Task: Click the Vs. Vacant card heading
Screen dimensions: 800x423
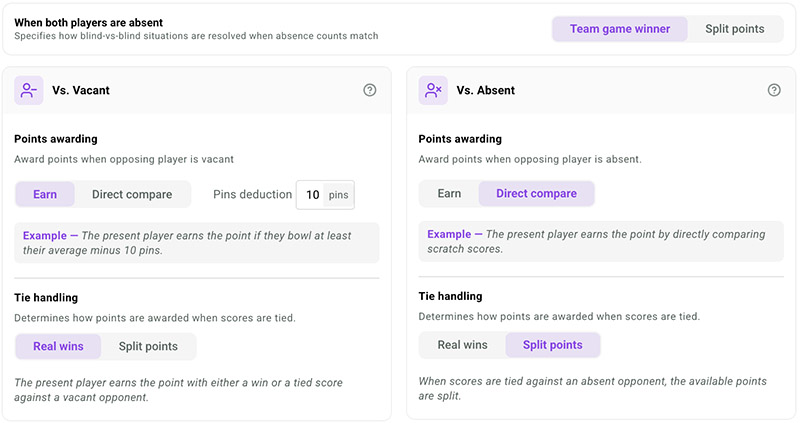Action: tap(81, 90)
